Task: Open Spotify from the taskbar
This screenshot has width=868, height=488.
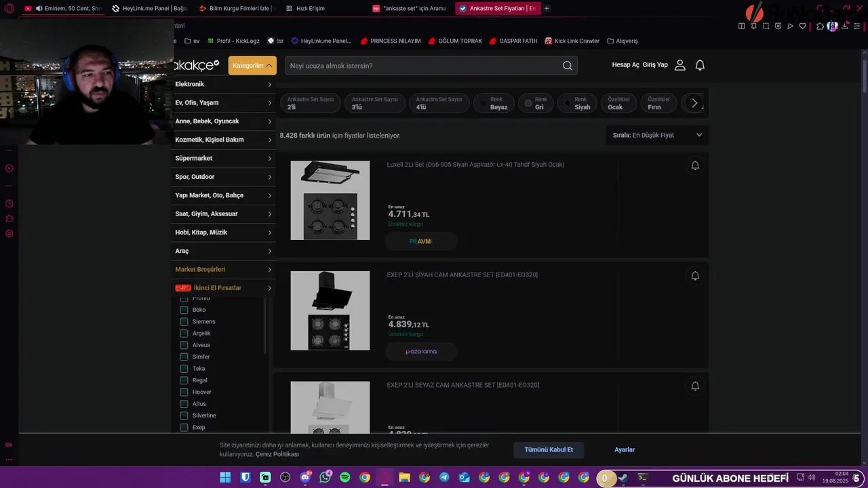Action: 344,478
